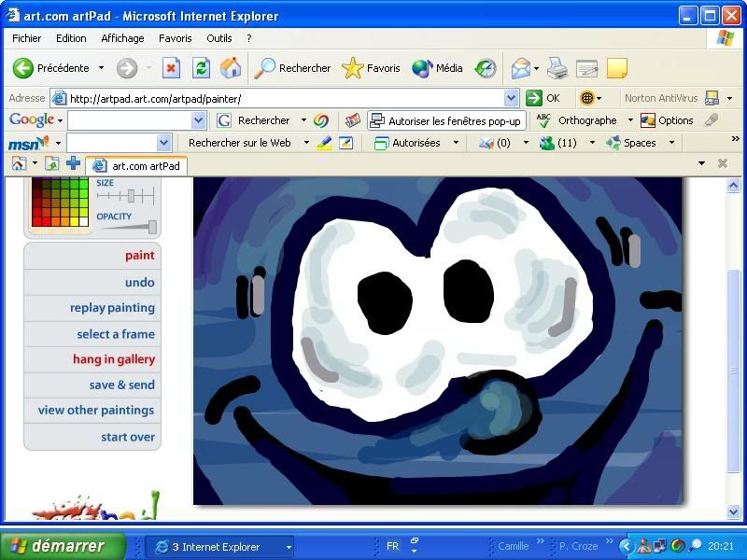Click the Refresh page icon
Viewport: 747px width, 560px height.
click(201, 68)
